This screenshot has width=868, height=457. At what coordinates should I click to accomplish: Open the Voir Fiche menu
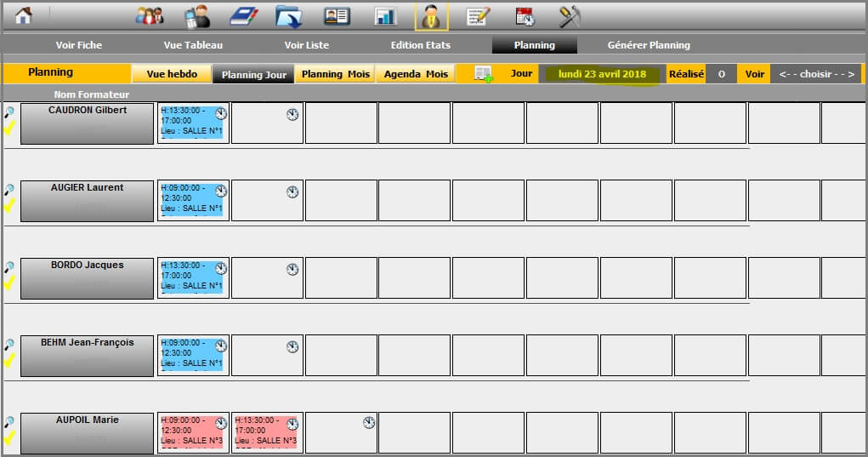click(78, 45)
